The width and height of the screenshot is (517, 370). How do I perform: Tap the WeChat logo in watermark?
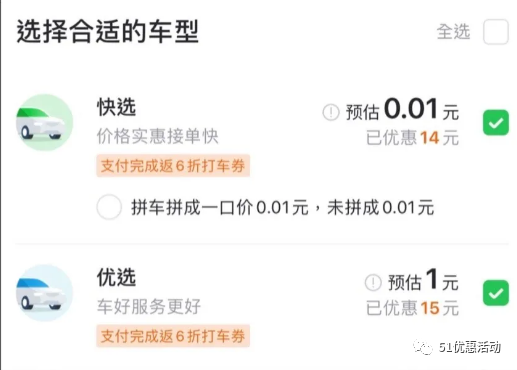pos(422,347)
